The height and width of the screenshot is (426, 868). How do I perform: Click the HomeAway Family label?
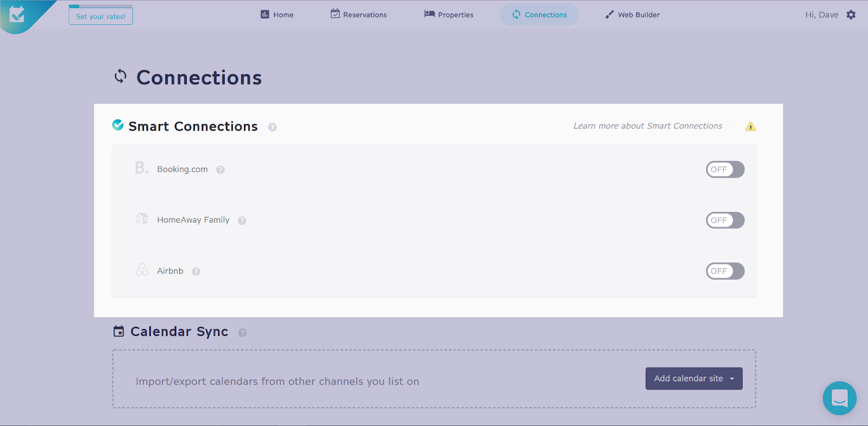(x=193, y=220)
